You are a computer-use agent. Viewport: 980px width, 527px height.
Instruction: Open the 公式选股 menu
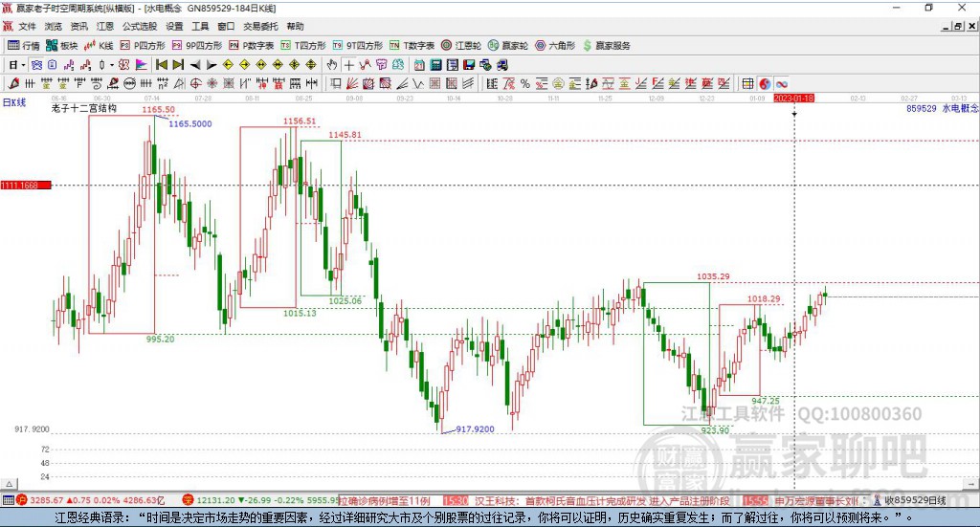140,26
